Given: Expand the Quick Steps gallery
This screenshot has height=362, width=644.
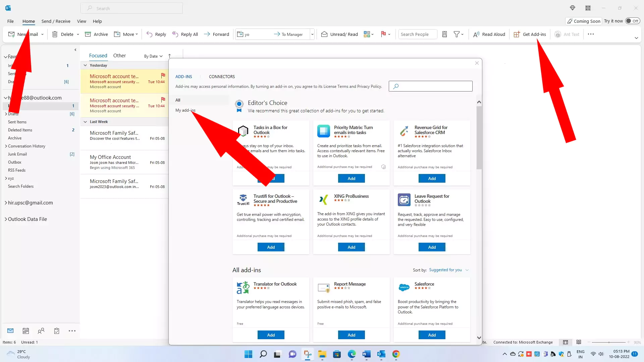Looking at the screenshot, I should tap(312, 34).
